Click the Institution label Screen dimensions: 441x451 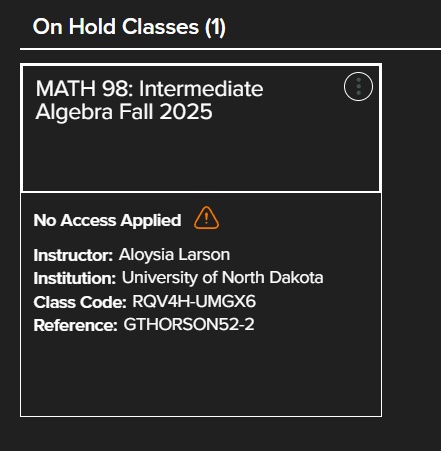[75, 279]
